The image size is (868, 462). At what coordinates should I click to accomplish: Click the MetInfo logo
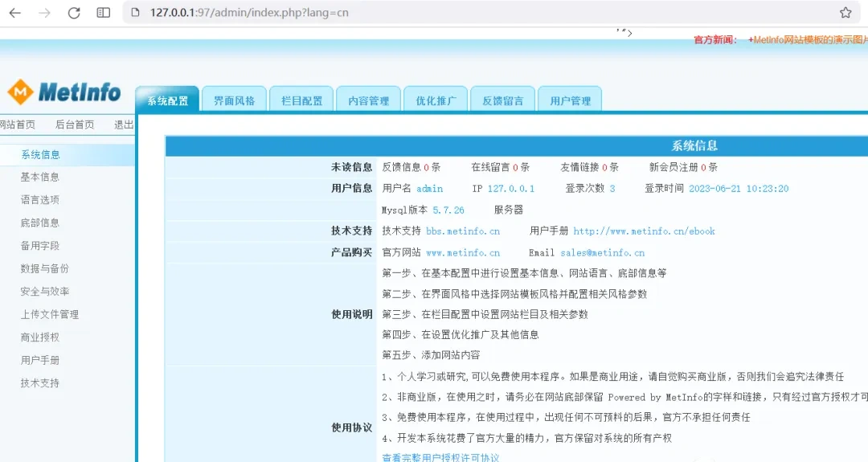64,92
